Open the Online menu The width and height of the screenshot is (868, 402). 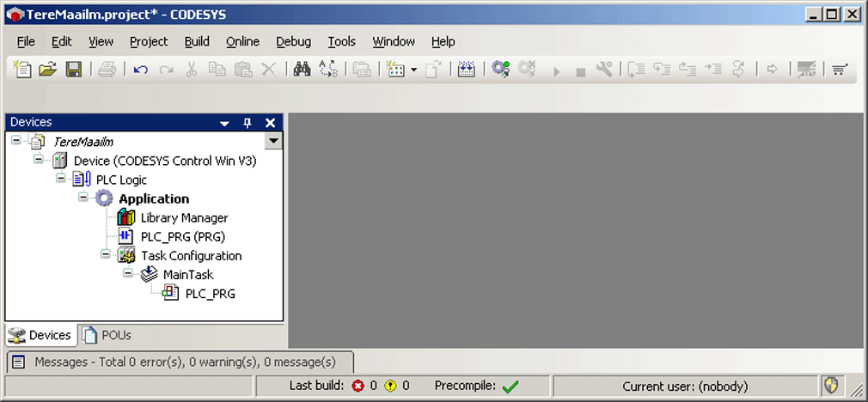pyautogui.click(x=242, y=41)
